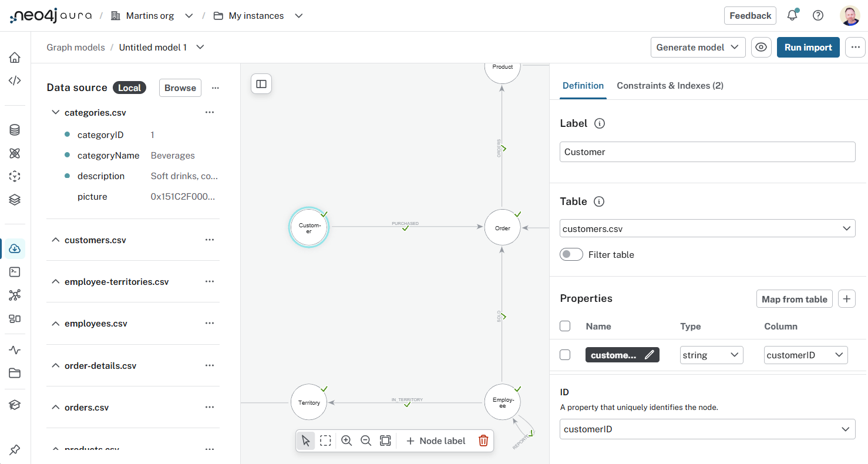
Task: Open the graph visualization preview eye icon
Action: coord(761,47)
